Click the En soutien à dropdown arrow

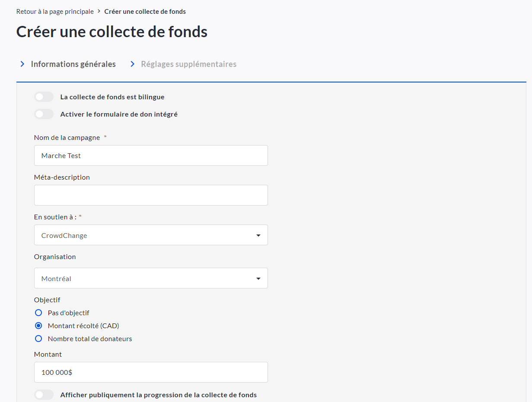258,235
